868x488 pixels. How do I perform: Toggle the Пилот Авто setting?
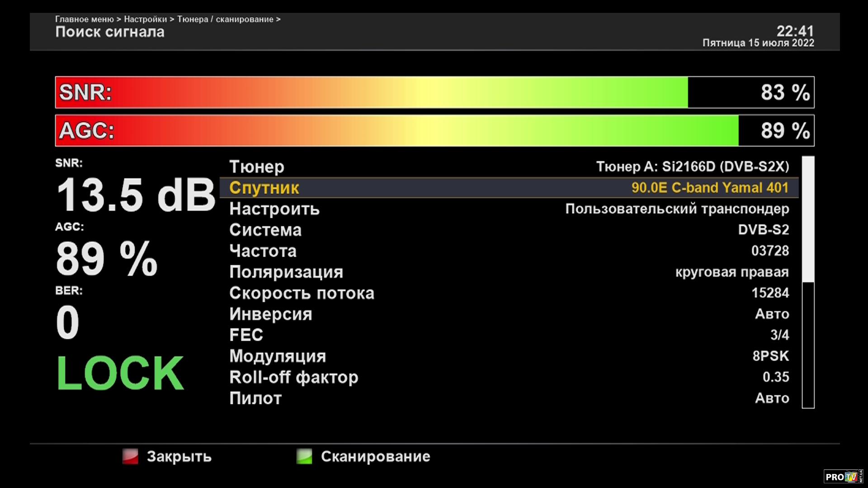point(772,398)
